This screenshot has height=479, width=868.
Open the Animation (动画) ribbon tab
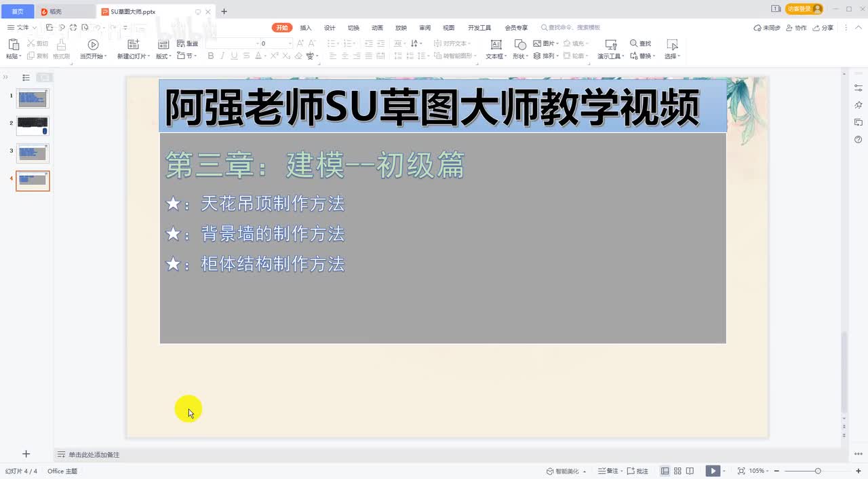click(x=377, y=28)
